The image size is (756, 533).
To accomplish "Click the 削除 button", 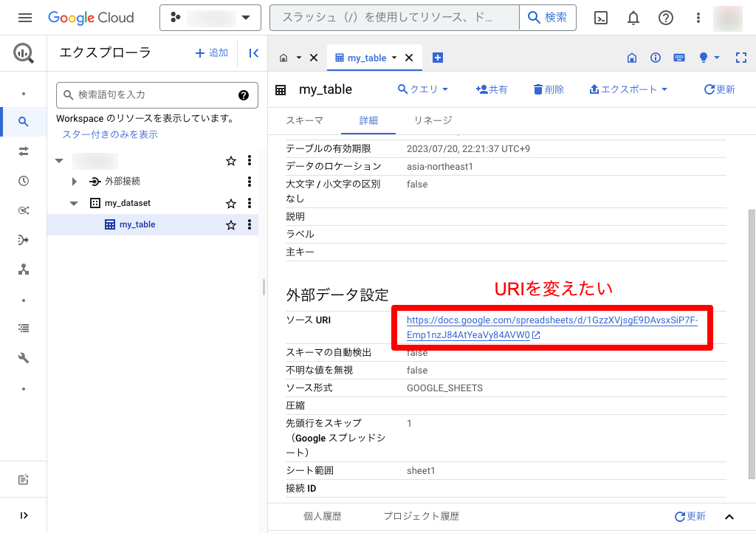I will click(x=548, y=89).
